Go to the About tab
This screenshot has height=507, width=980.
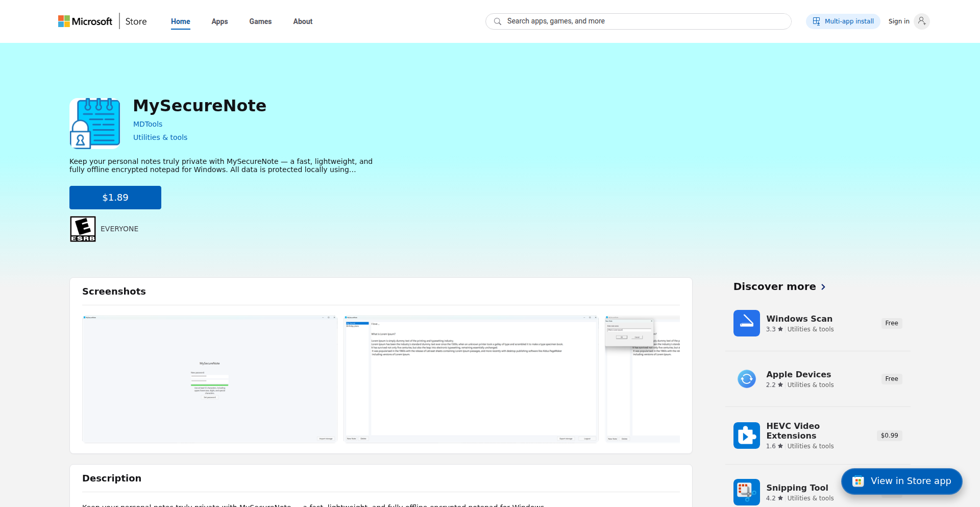[x=303, y=21]
